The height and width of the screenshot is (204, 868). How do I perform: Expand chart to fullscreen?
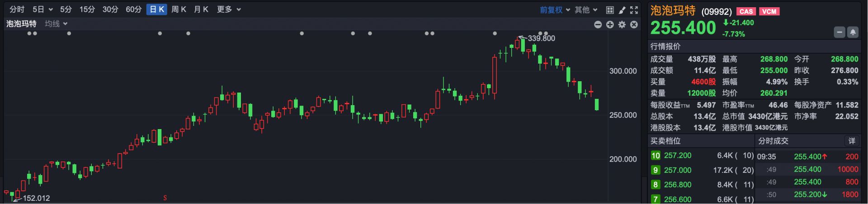click(x=634, y=10)
